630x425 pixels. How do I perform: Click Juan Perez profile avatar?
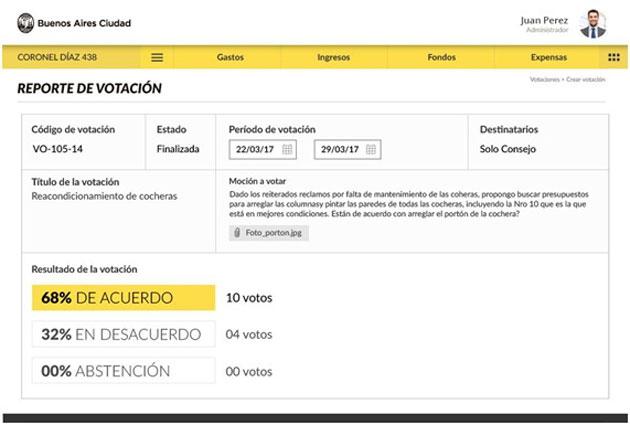592,22
